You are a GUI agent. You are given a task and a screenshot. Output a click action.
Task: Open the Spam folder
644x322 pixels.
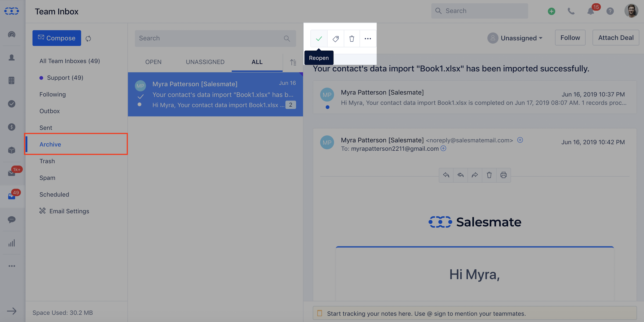tap(47, 178)
